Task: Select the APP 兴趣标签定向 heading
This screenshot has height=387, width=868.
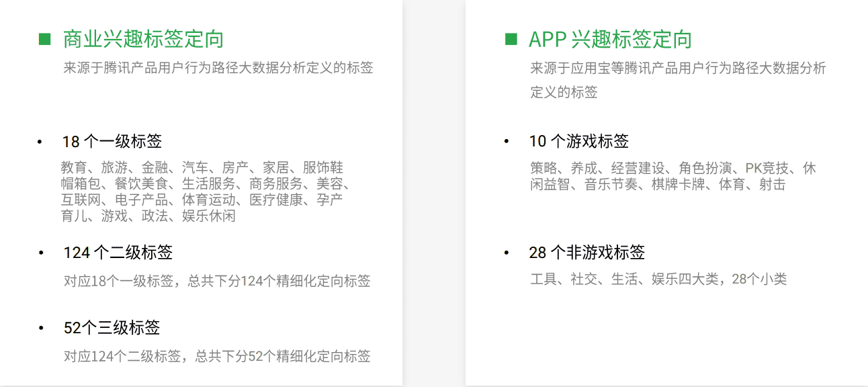Action: (x=610, y=40)
